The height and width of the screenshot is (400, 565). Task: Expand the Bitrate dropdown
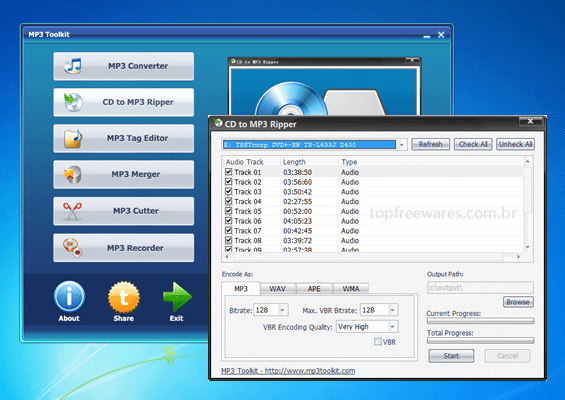tap(282, 310)
